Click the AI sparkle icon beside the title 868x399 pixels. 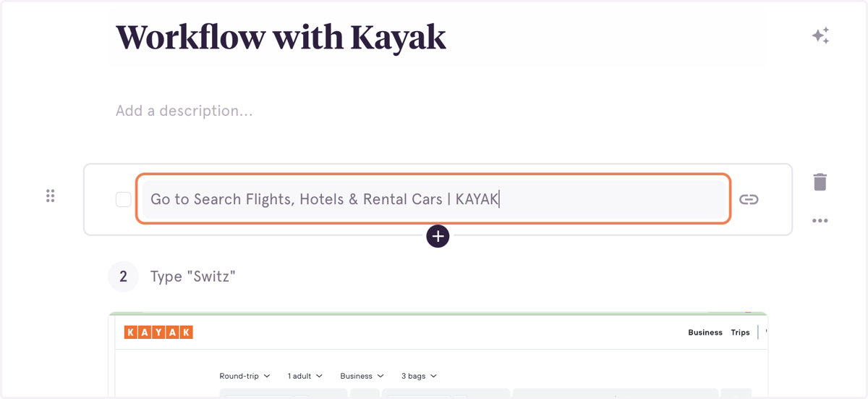[820, 35]
